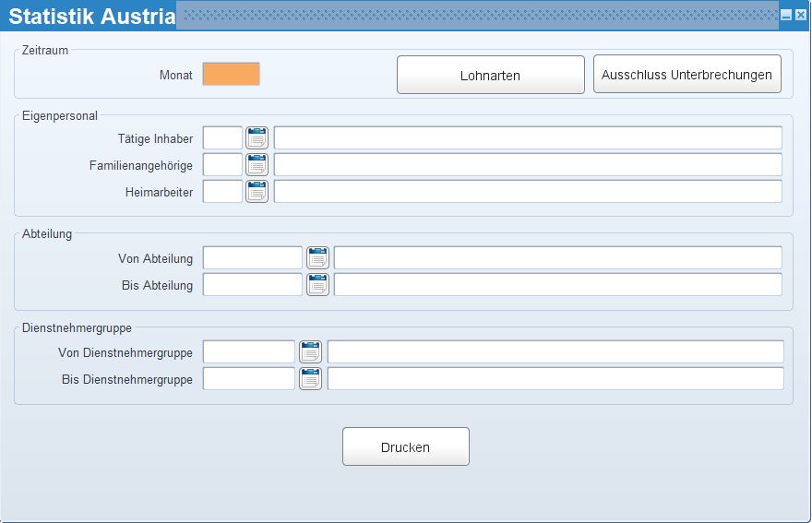Click Familienangehörige description field
Viewport: 812px width, 523px height.
[x=528, y=165]
